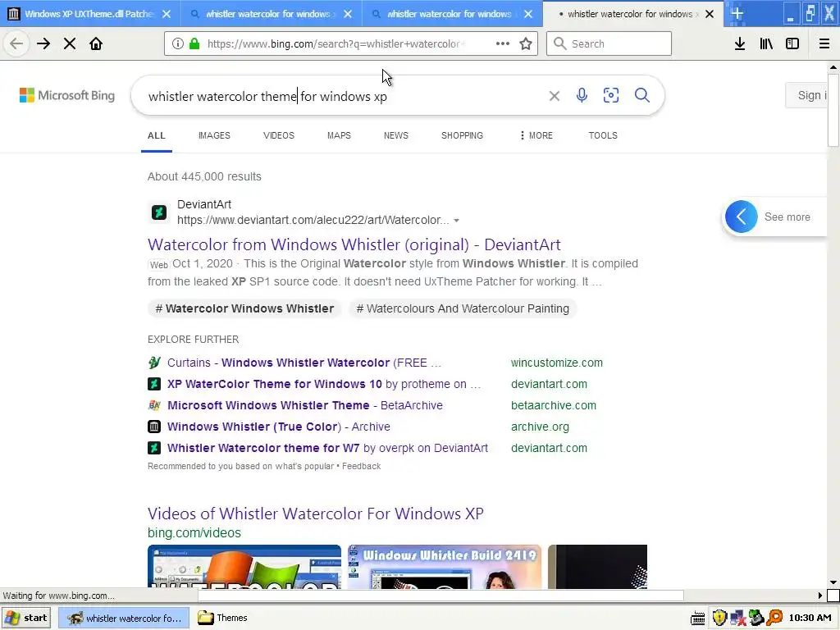
Task: Click the scroll-down arrow of vertical scrollbar
Action: pyautogui.click(x=833, y=582)
